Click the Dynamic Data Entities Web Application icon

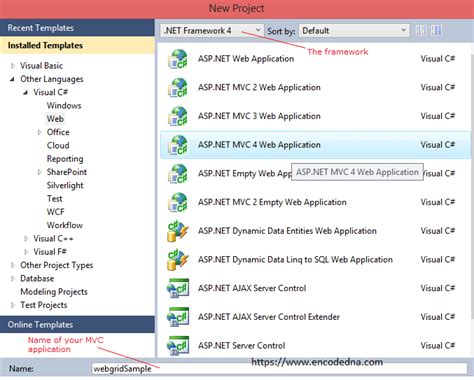click(x=178, y=231)
